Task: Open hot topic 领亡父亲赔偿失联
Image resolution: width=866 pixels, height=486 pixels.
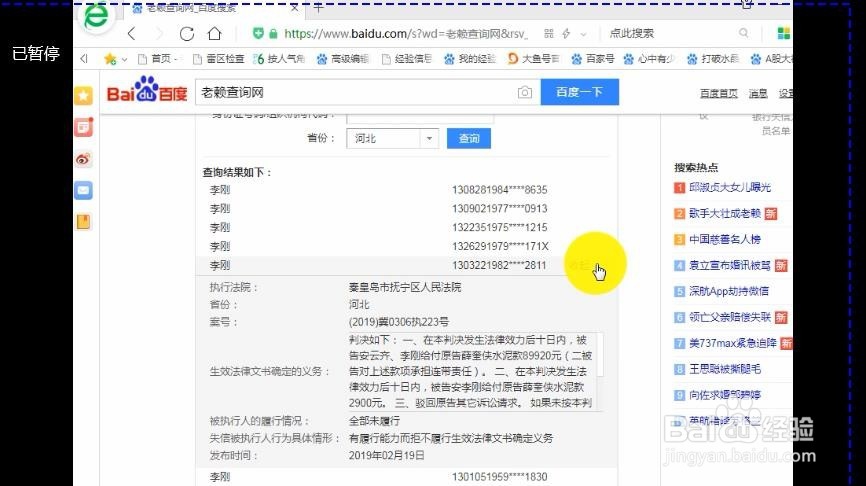Action: click(x=730, y=318)
